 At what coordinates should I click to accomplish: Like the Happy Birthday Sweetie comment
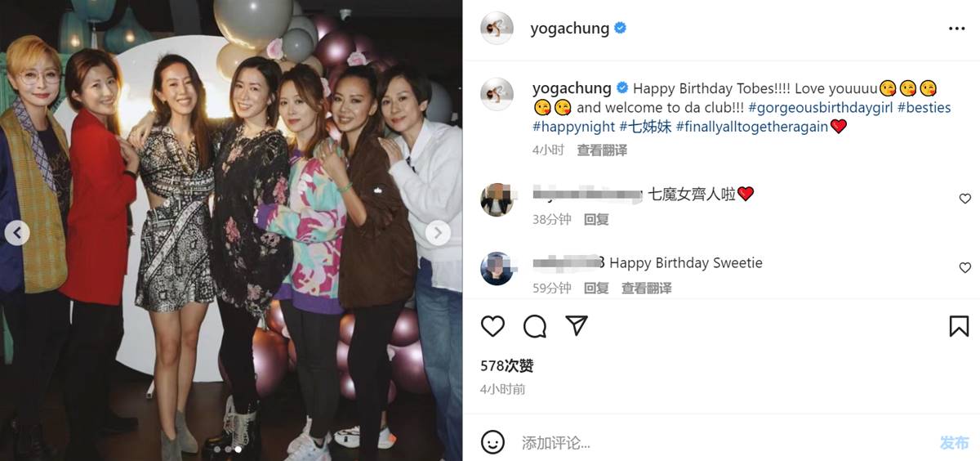(964, 268)
